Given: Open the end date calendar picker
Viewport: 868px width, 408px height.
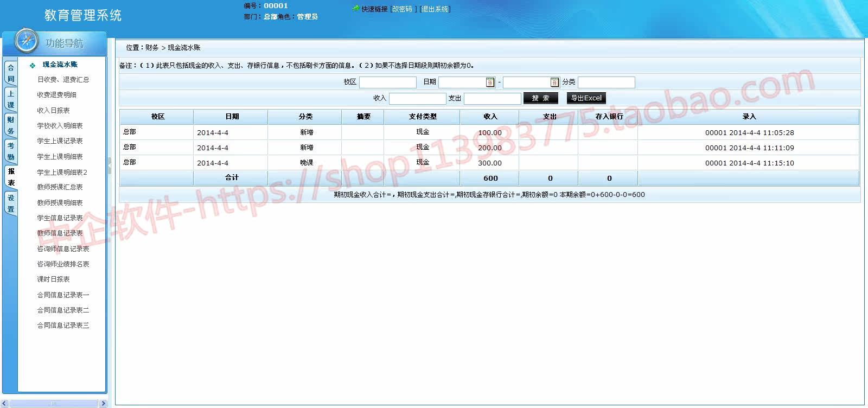Looking at the screenshot, I should (x=554, y=82).
